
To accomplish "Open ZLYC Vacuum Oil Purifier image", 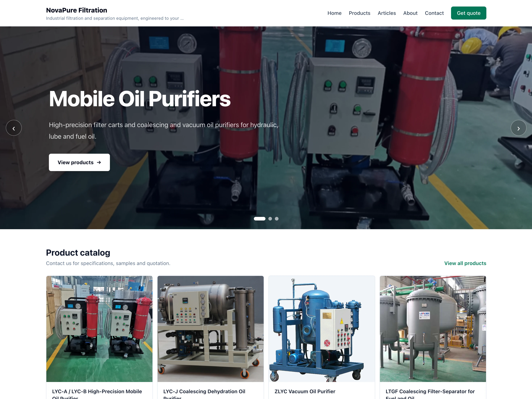I will pyautogui.click(x=322, y=329).
